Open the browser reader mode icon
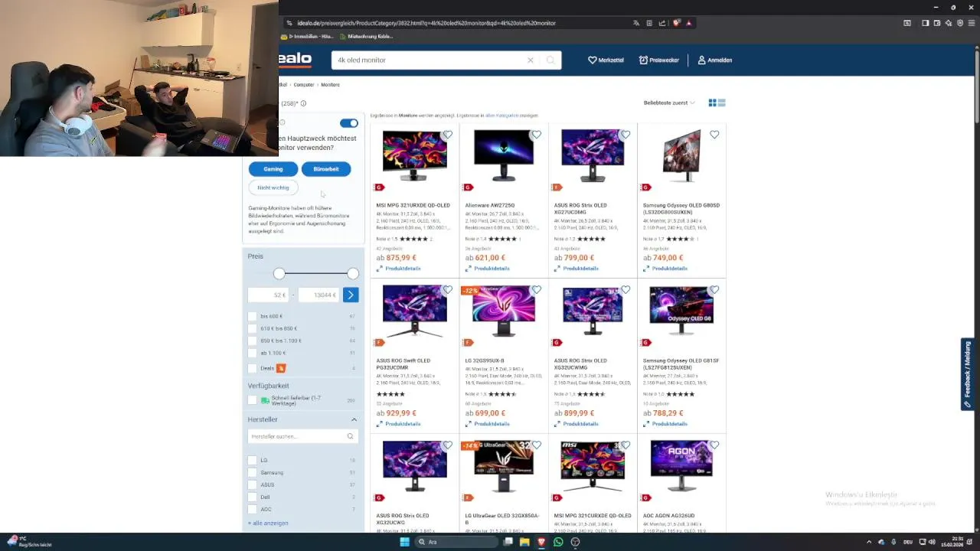Image resolution: width=980 pixels, height=551 pixels. point(649,23)
